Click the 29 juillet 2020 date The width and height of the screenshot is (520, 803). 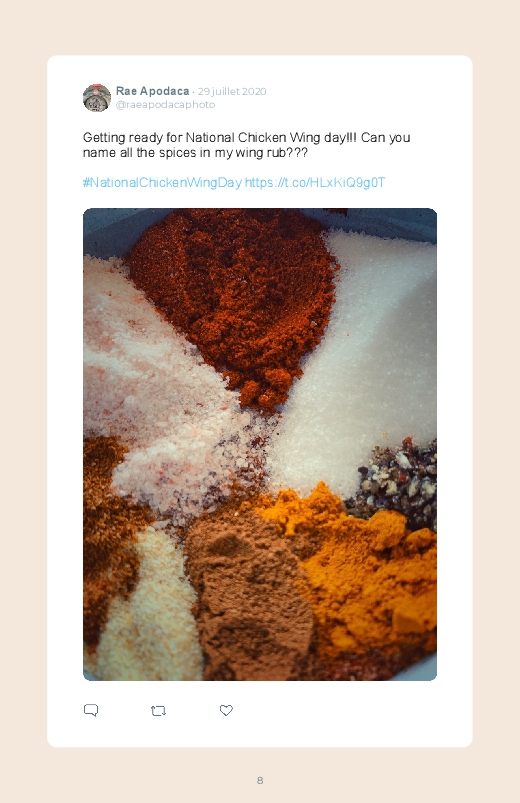point(232,92)
